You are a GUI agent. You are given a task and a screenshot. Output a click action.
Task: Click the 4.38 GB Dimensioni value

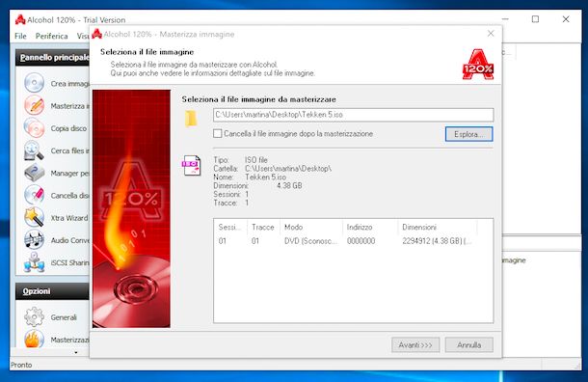coord(289,185)
